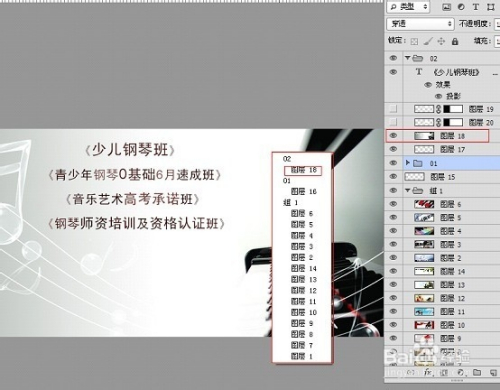
Task: Click the mask link chain on 图层 20
Action: click(x=438, y=122)
